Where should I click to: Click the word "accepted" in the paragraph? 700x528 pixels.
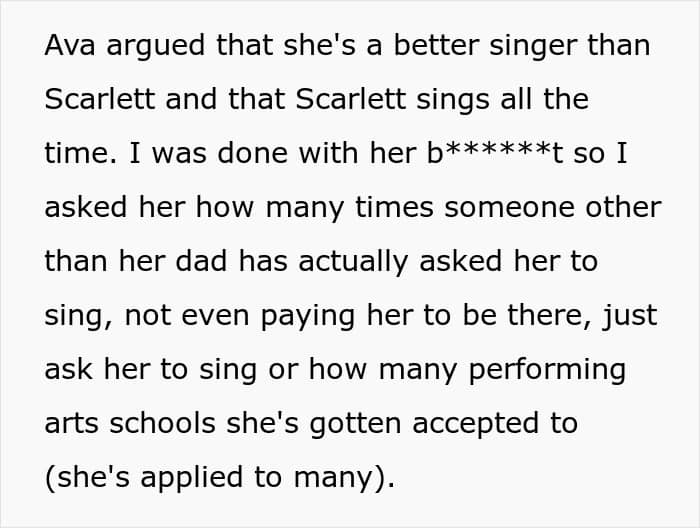[x=475, y=425]
